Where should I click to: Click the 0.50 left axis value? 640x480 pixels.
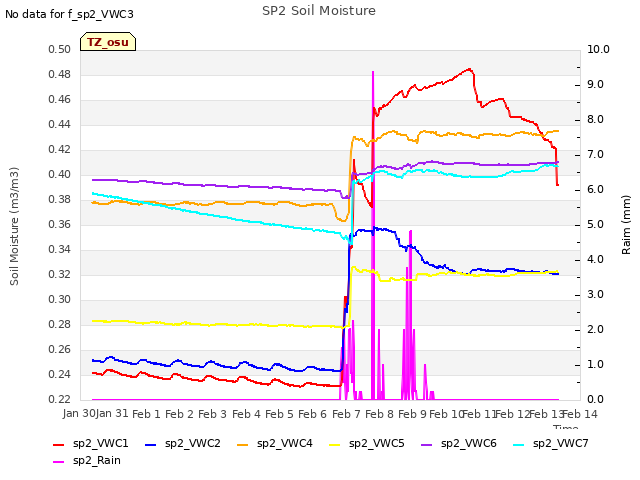tap(60, 49)
